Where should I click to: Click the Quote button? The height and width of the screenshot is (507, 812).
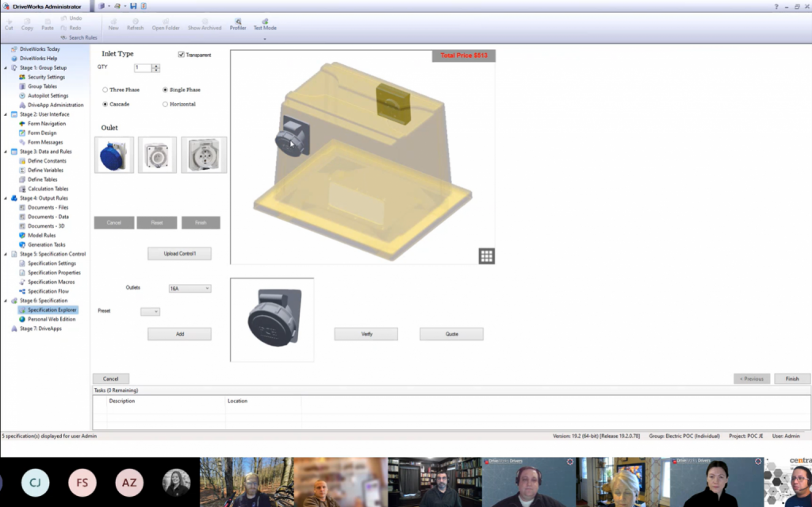[451, 334]
